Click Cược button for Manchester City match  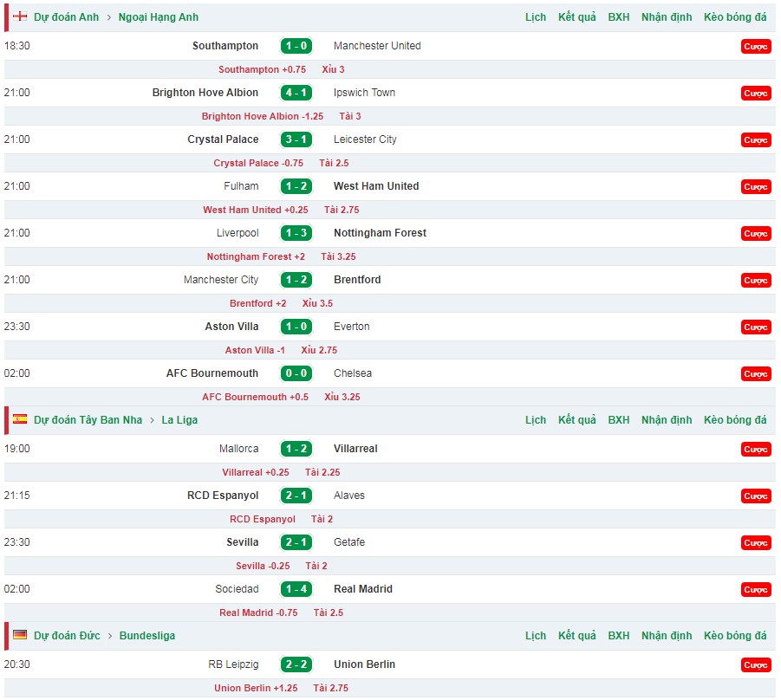point(756,281)
